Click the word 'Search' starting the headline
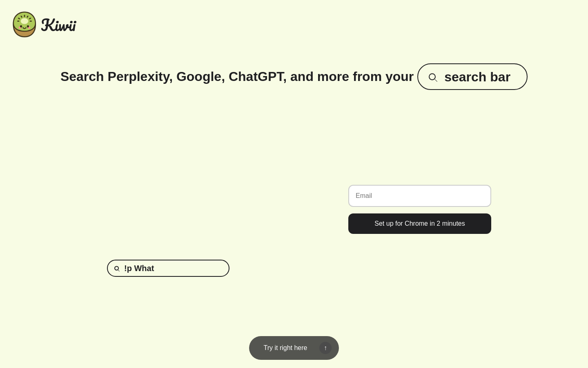Viewport: 588px width, 368px height. (82, 76)
